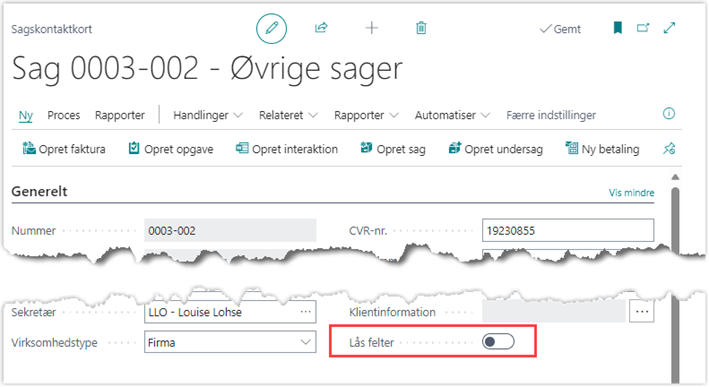Open the share icon
This screenshot has width=709, height=387.
coord(321,28)
